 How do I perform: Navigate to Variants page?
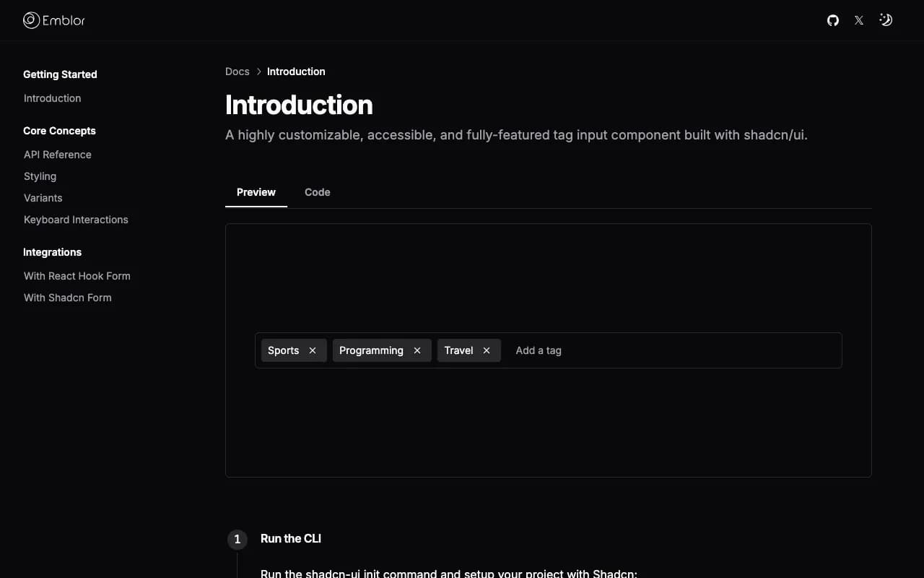[43, 198]
